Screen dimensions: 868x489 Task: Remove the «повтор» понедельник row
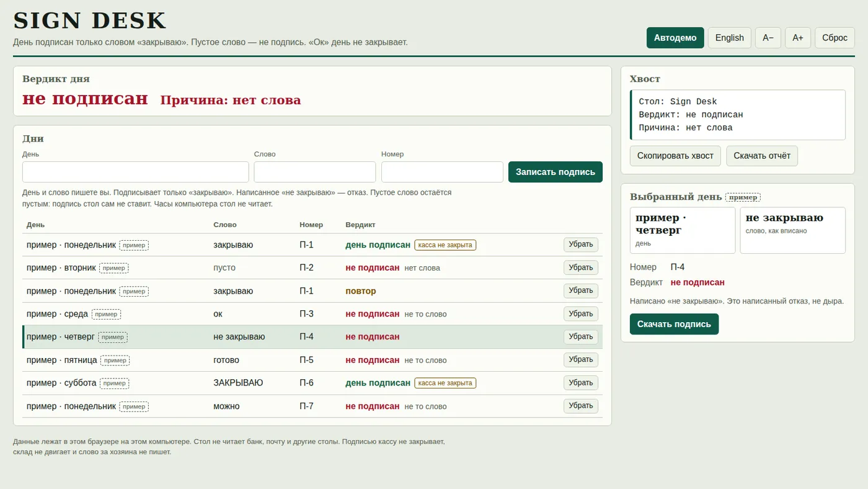click(581, 290)
